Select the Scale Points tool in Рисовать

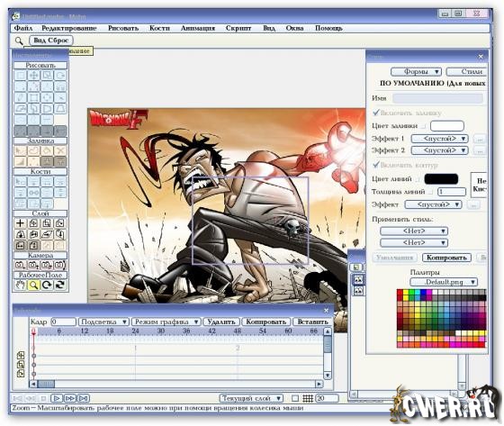[47, 76]
